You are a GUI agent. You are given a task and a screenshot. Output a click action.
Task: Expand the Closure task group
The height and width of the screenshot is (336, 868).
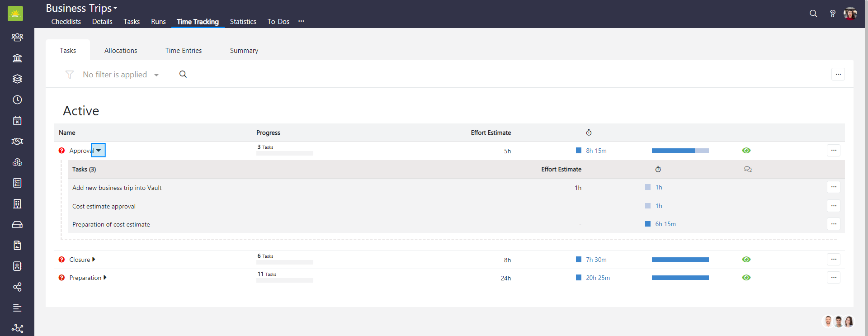(94, 260)
